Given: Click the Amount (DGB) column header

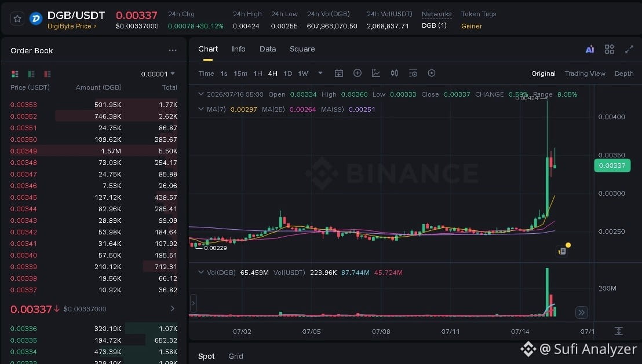Looking at the screenshot, I should [99, 87].
